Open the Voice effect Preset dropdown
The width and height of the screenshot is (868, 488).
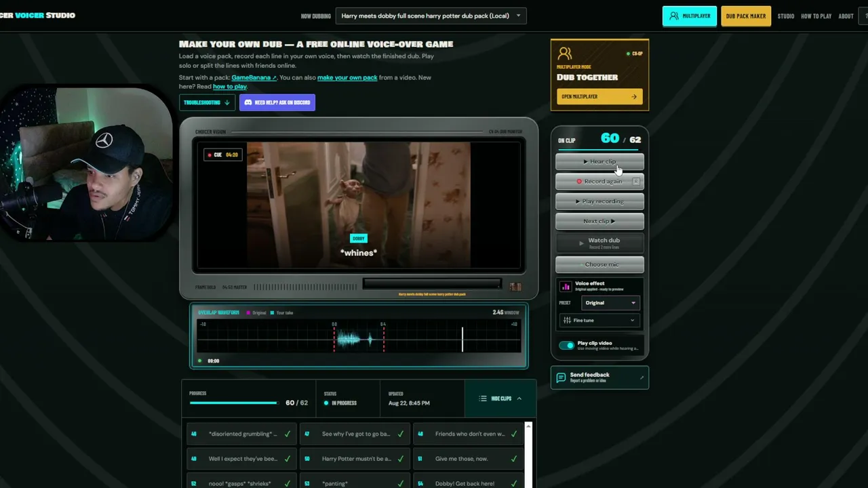coord(611,303)
